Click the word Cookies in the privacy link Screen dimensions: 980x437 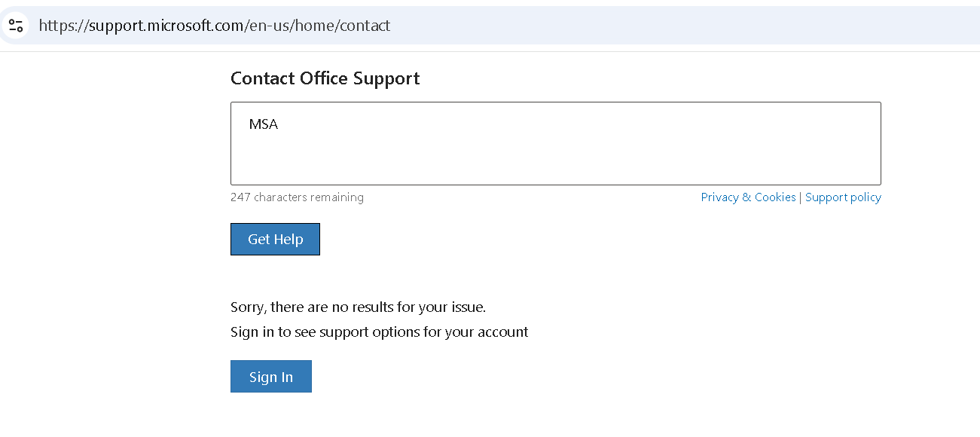(x=775, y=197)
